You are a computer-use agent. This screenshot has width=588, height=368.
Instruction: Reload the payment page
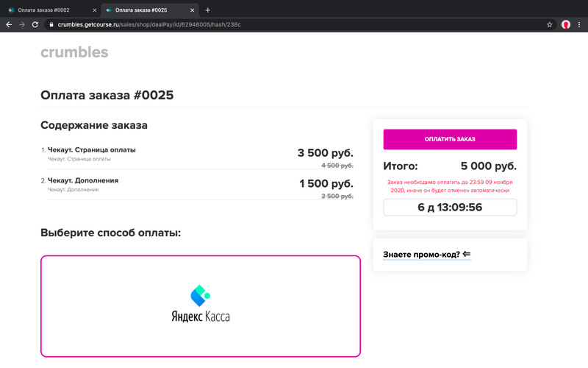click(35, 24)
